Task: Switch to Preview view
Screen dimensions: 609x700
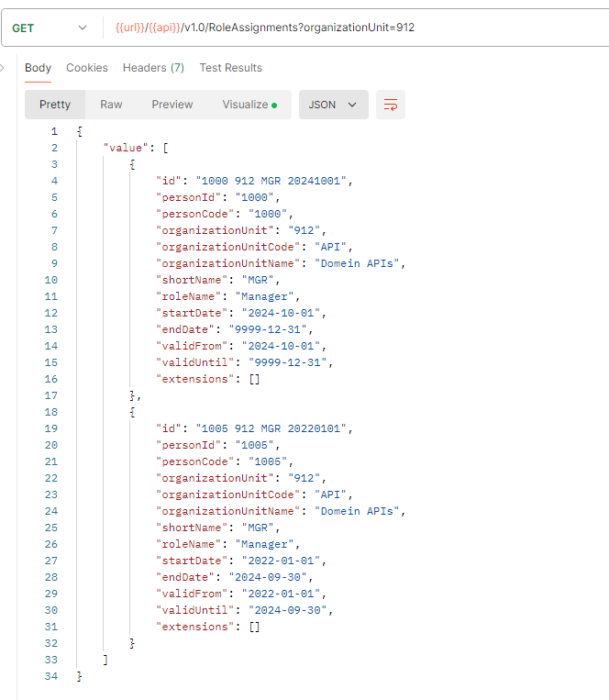Action: pos(172,105)
